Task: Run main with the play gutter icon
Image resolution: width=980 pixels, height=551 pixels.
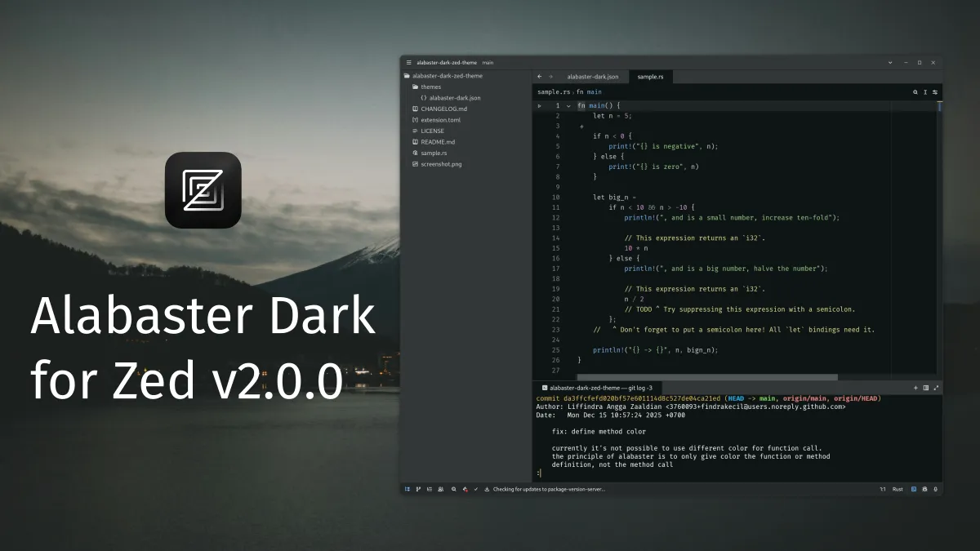Action: coord(539,106)
